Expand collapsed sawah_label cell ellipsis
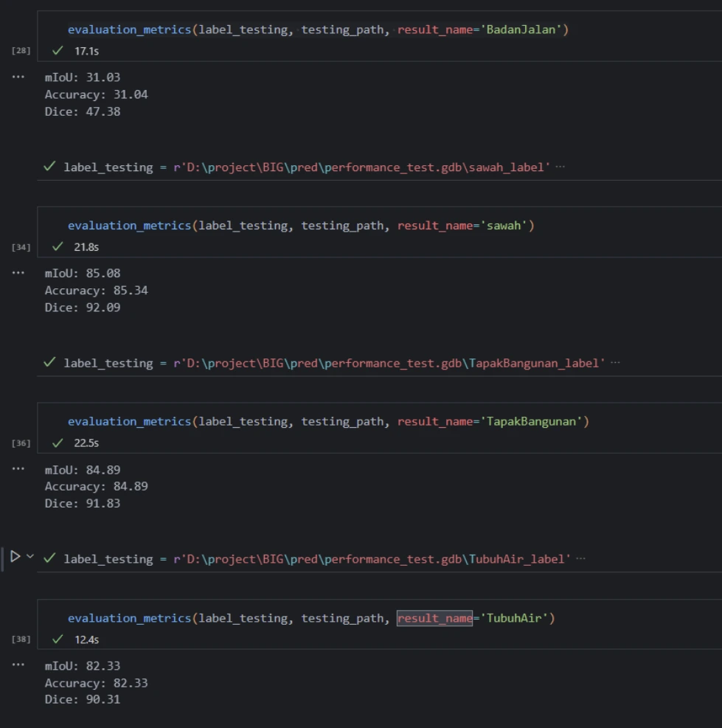 tap(560, 167)
